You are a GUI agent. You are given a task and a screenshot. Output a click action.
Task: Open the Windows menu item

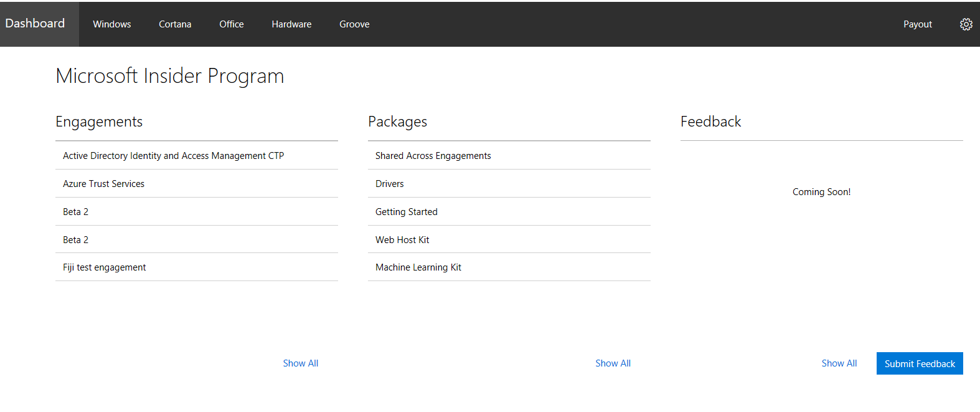tap(112, 24)
